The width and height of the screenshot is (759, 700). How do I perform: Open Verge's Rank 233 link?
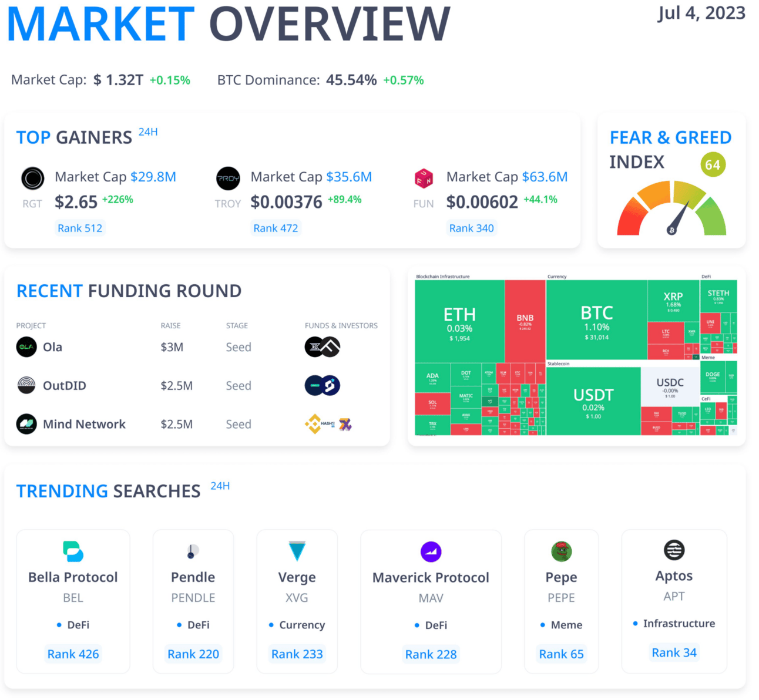click(297, 654)
